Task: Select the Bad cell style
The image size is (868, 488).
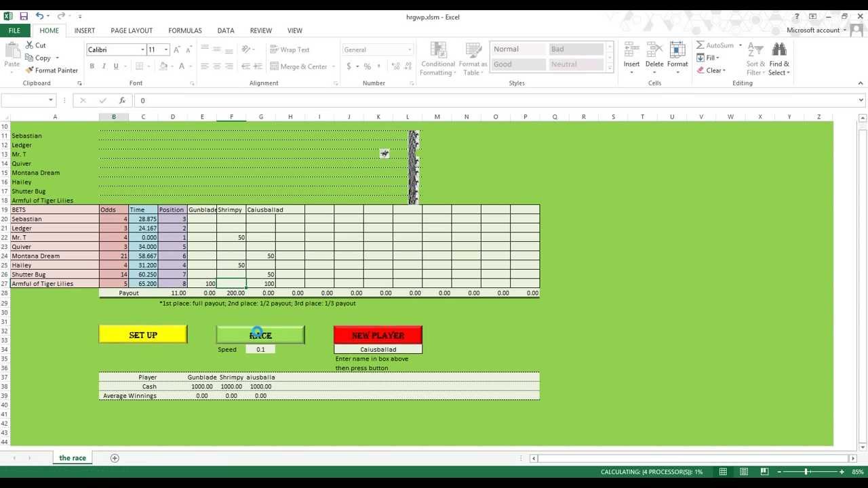Action: (x=576, y=49)
